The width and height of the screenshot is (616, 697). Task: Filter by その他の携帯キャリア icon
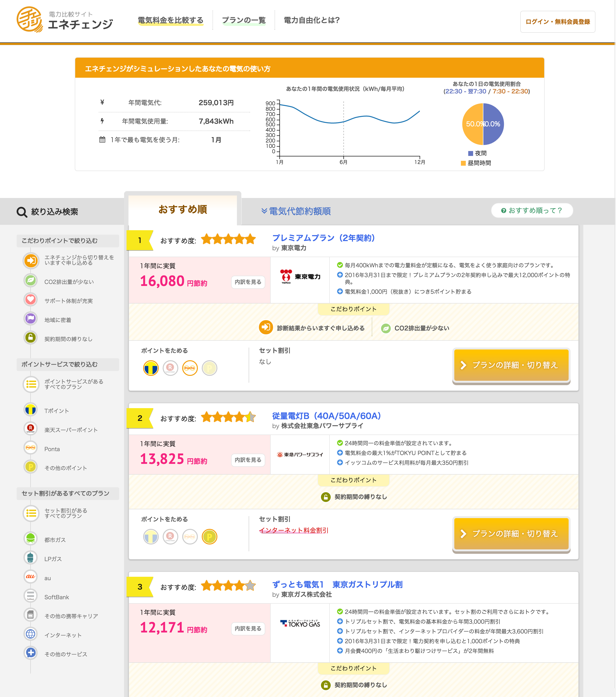[x=31, y=615]
